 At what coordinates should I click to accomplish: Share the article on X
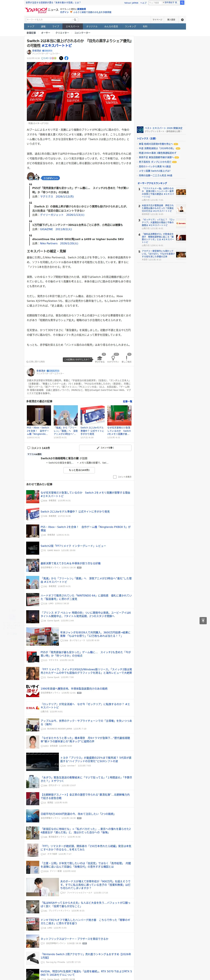pyautogui.click(x=61, y=58)
